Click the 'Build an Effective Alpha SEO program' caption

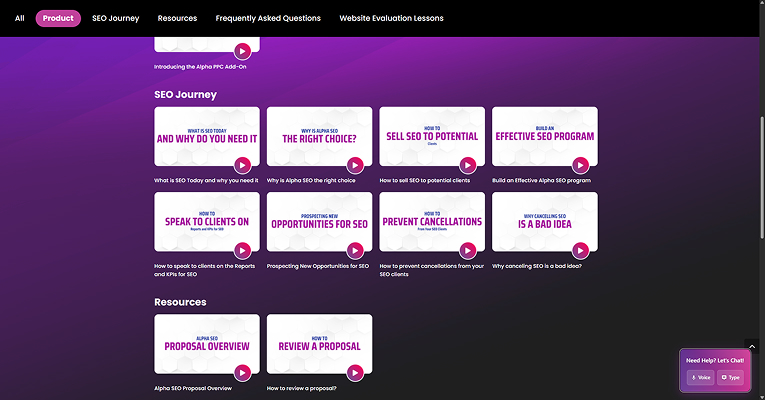click(x=541, y=181)
